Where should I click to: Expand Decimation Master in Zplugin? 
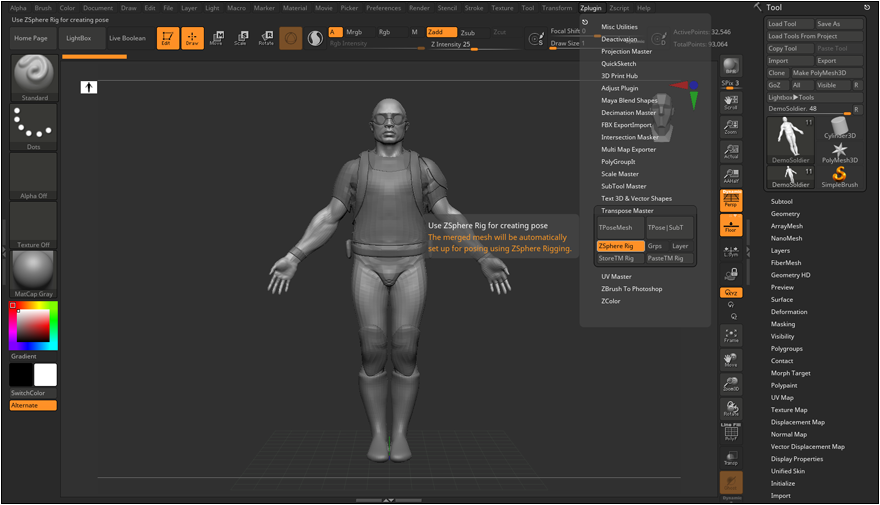point(628,113)
